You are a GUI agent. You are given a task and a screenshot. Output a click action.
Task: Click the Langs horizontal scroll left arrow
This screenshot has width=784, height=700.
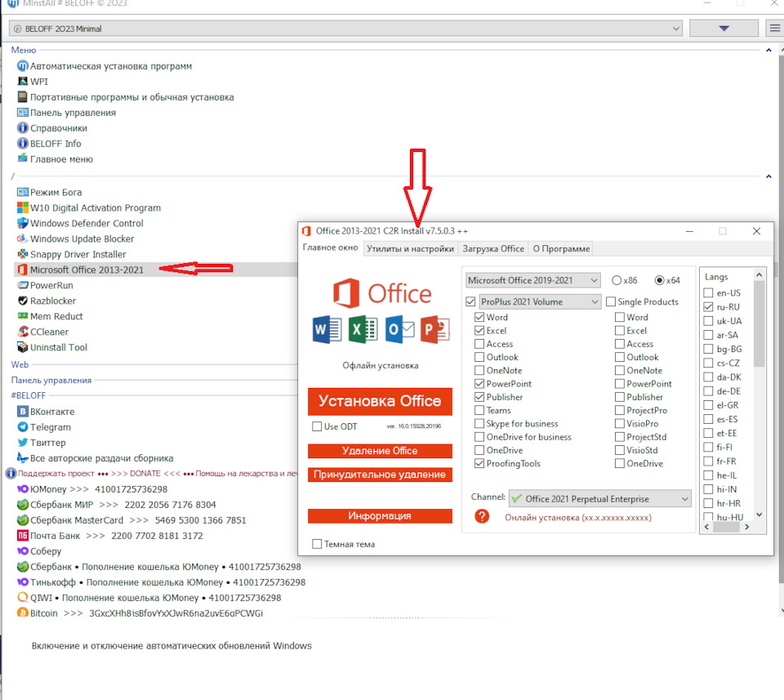(x=707, y=527)
